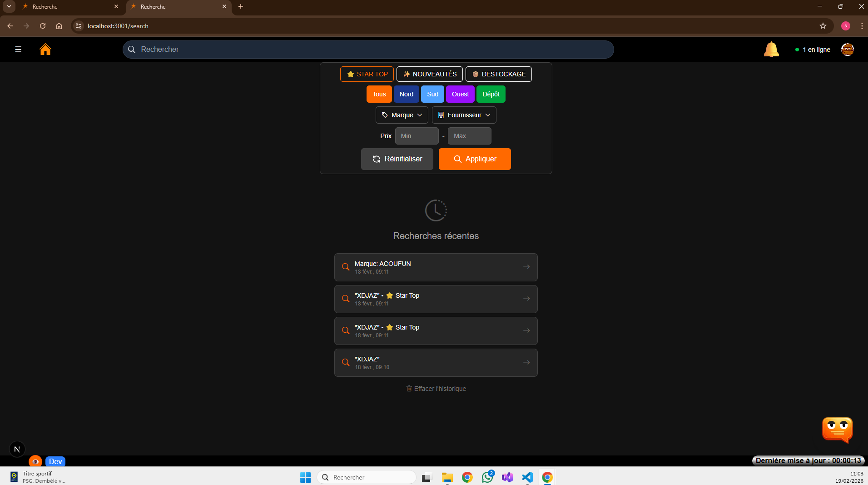
Task: Open the hamburger navigation menu
Action: point(18,49)
